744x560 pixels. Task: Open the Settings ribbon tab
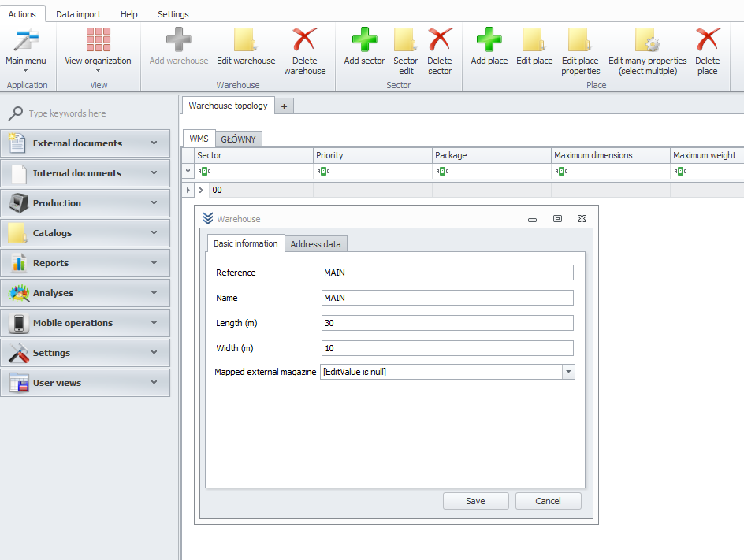[x=173, y=14]
